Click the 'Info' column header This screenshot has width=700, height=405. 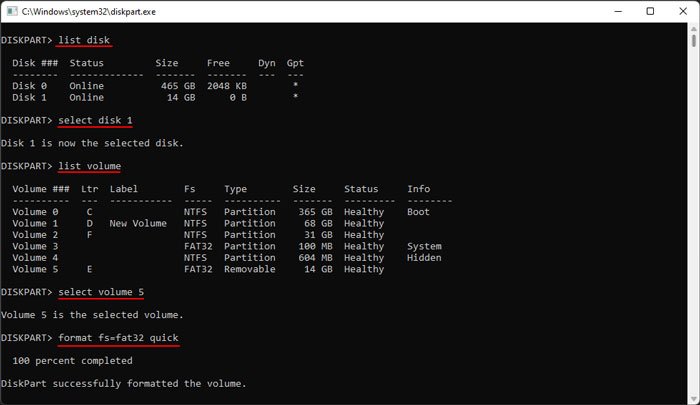[418, 189]
